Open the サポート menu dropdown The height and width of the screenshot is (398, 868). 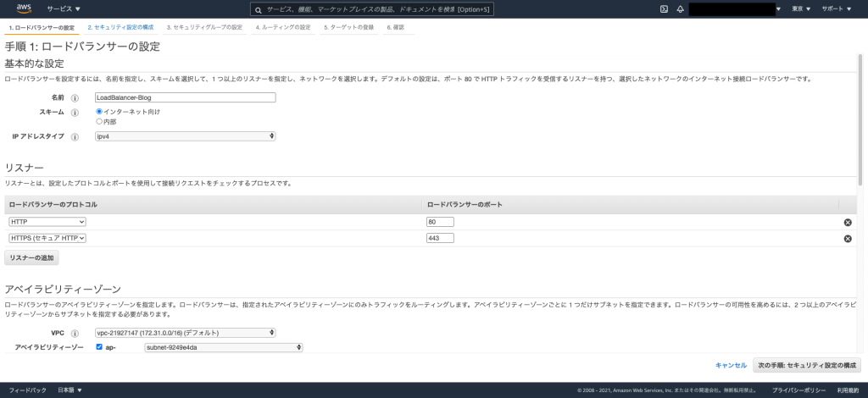coord(837,8)
